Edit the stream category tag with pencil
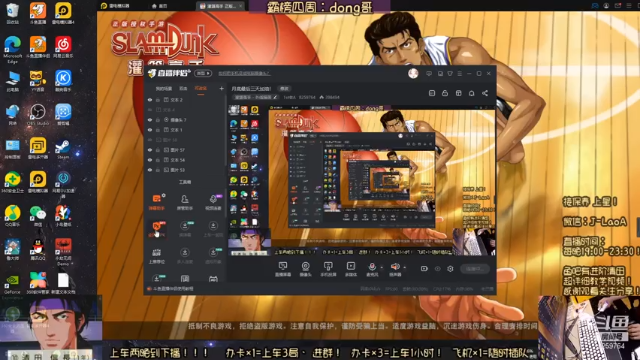The image size is (640, 360). coord(275,97)
